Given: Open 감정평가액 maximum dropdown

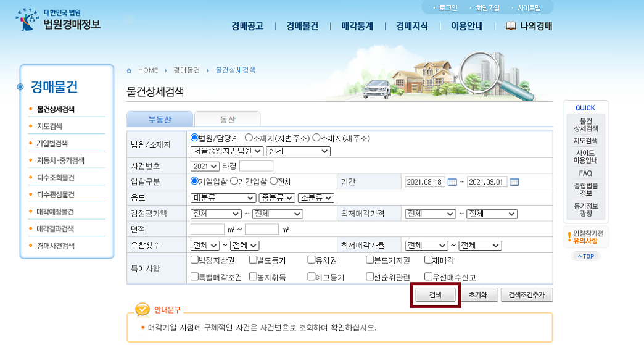Looking at the screenshot, I should 277,214.
